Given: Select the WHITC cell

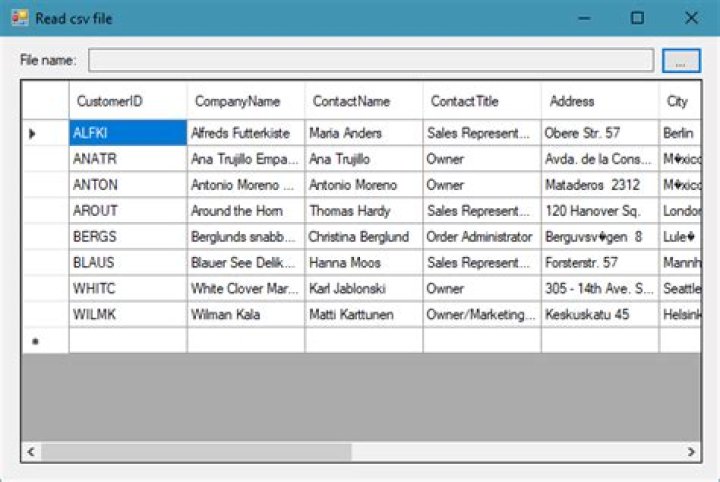Looking at the screenshot, I should [x=128, y=288].
